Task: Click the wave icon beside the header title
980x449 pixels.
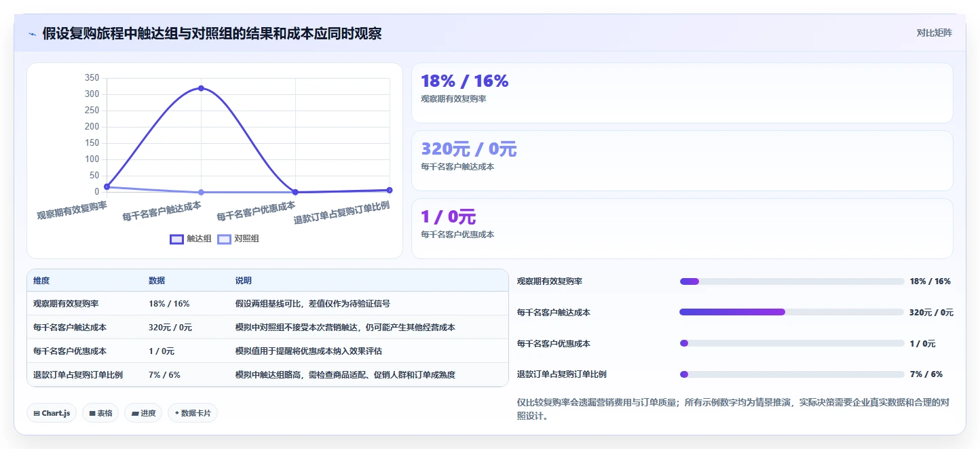Action: [32, 34]
